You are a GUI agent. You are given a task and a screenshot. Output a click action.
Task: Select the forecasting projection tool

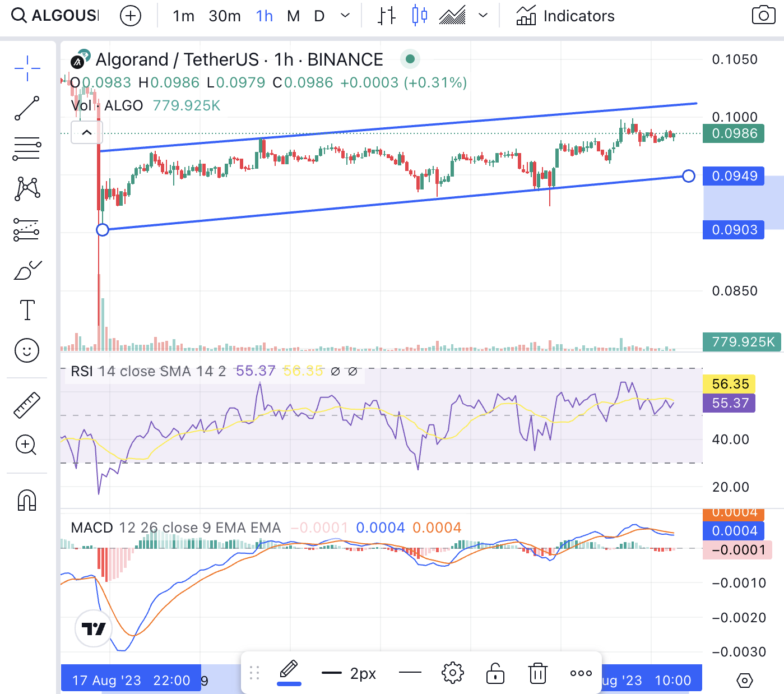26,230
